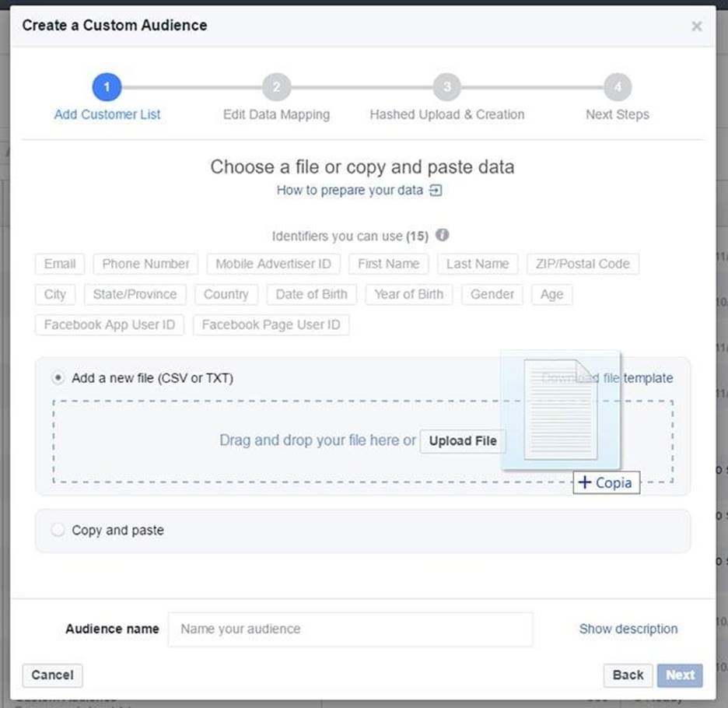Click step 1 circle Add Customer List

[x=107, y=87]
